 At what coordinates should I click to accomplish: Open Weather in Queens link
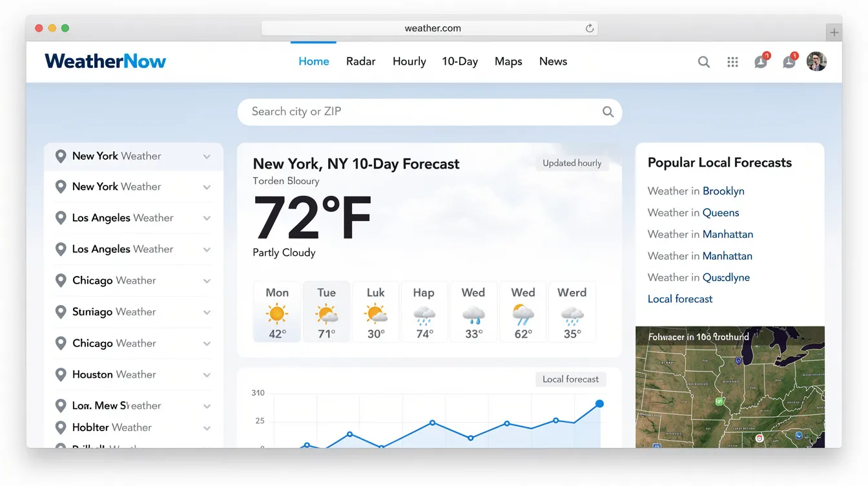(694, 213)
